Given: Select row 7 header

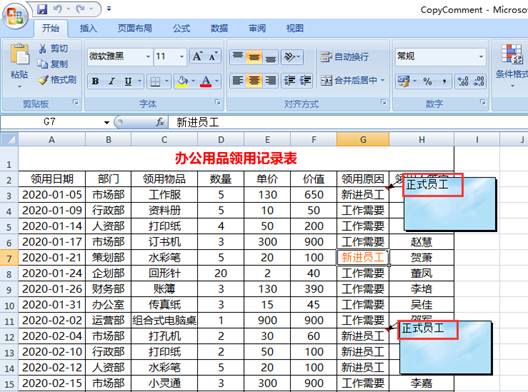Looking at the screenshot, I should [x=9, y=258].
